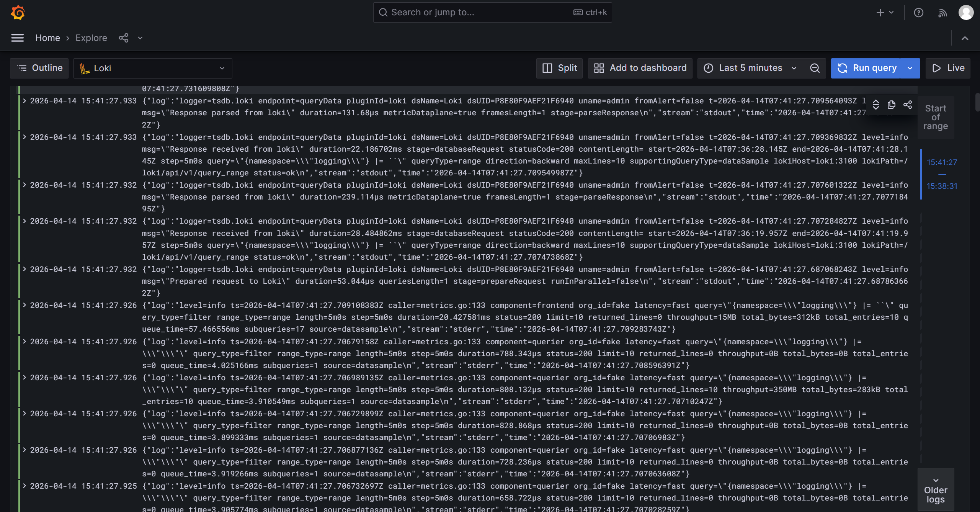
Task: Load Older logs
Action: (x=936, y=490)
